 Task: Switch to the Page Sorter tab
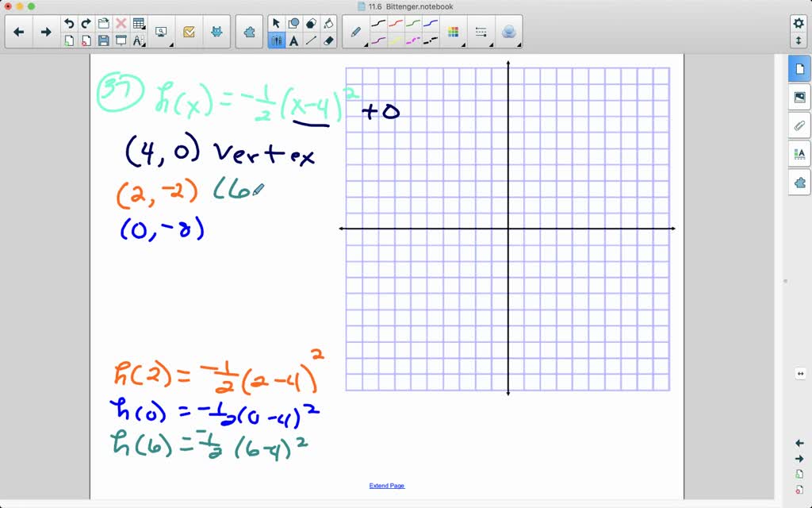pos(799,68)
